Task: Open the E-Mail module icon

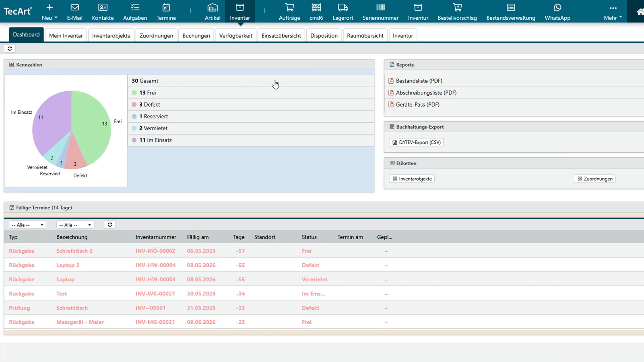Action: 74,12
